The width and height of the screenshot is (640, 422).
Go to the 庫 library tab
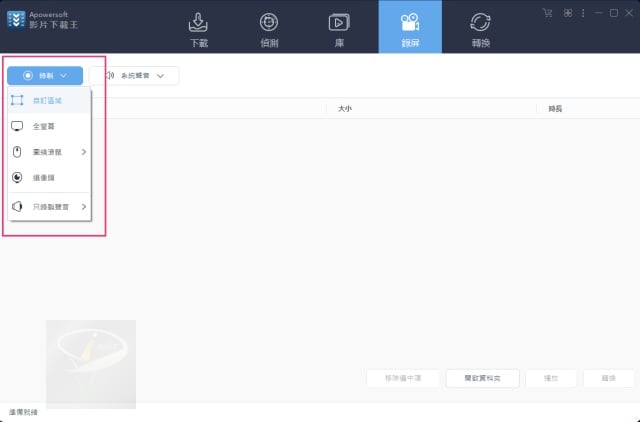coord(339,30)
